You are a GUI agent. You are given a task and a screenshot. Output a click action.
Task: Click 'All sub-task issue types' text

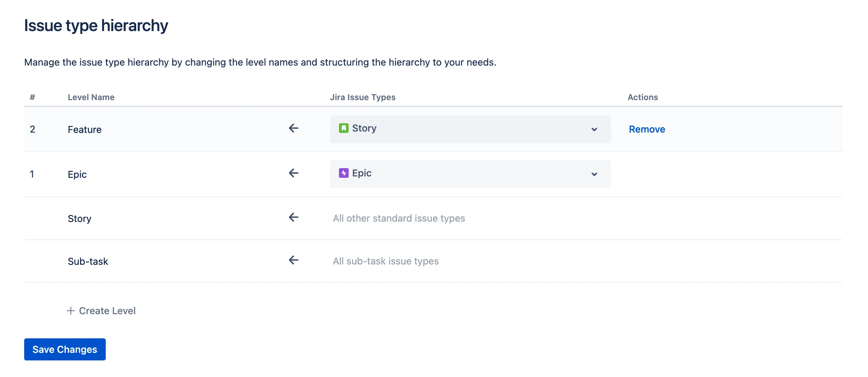(386, 261)
